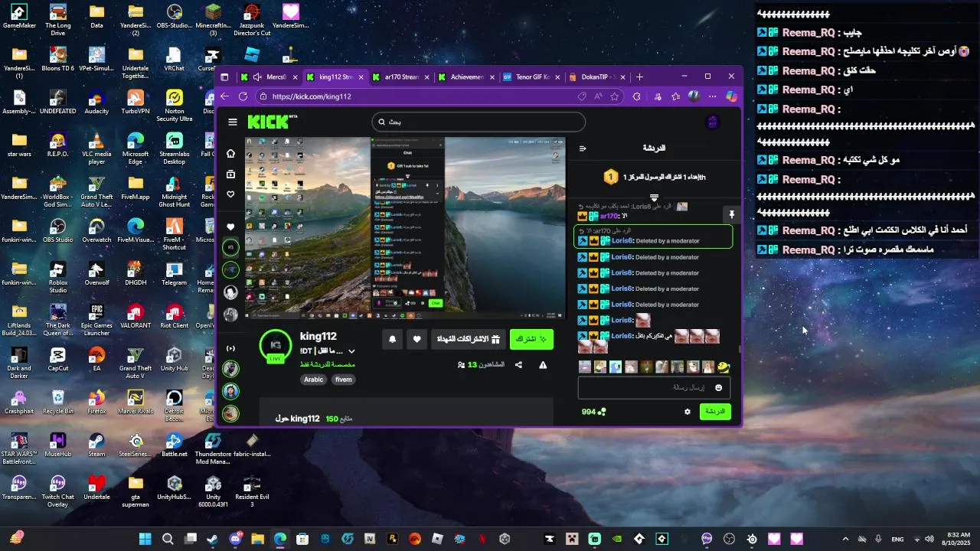This screenshot has height=551, width=980.
Task: Select the Audacity desktop icon
Action: [x=96, y=101]
